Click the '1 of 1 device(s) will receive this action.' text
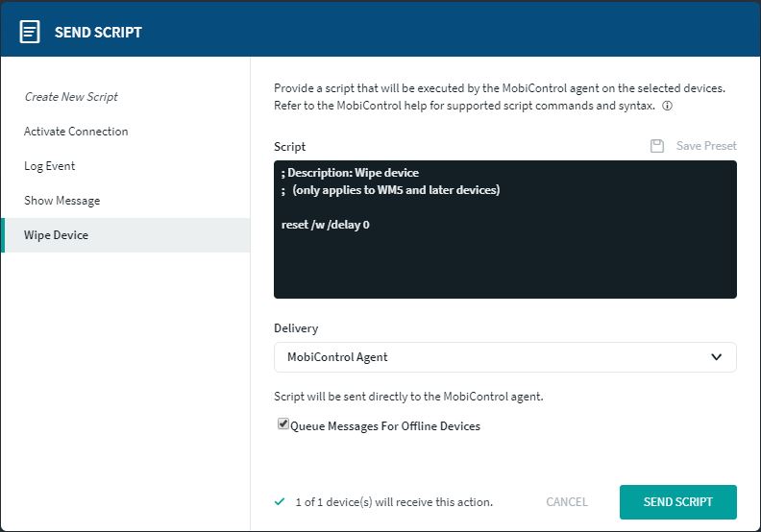Screen dimensions: 761x532 click(394, 502)
